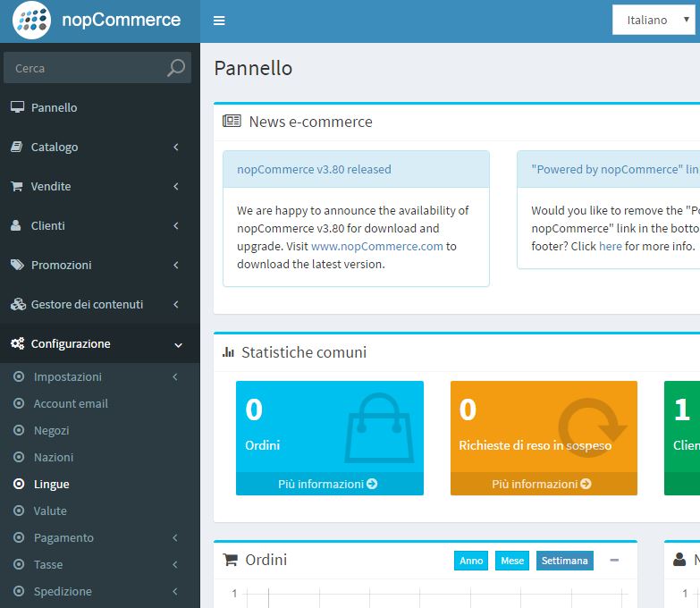Screen dimensions: 700x608
Task: Click the Pannello monitor icon
Action: [17, 107]
